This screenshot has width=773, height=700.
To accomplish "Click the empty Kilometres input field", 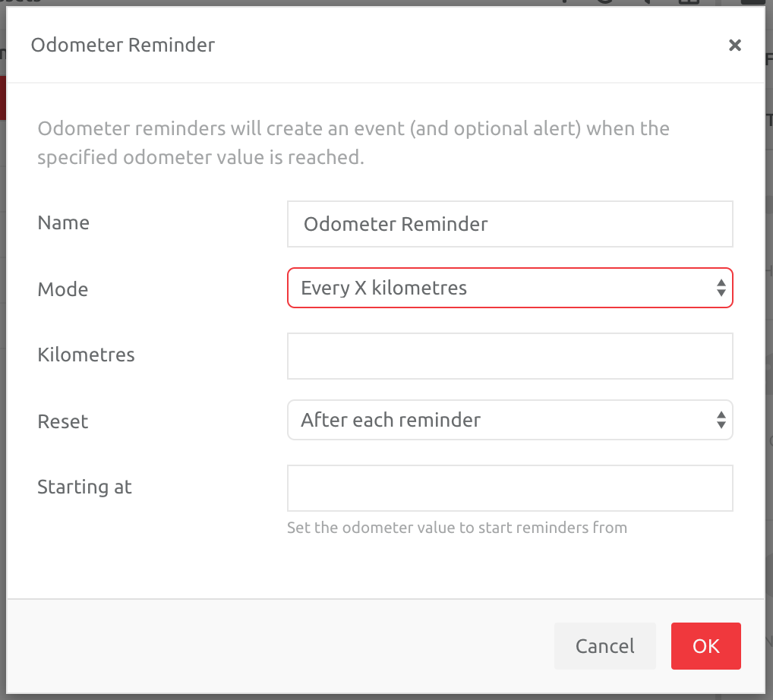I will coord(510,355).
